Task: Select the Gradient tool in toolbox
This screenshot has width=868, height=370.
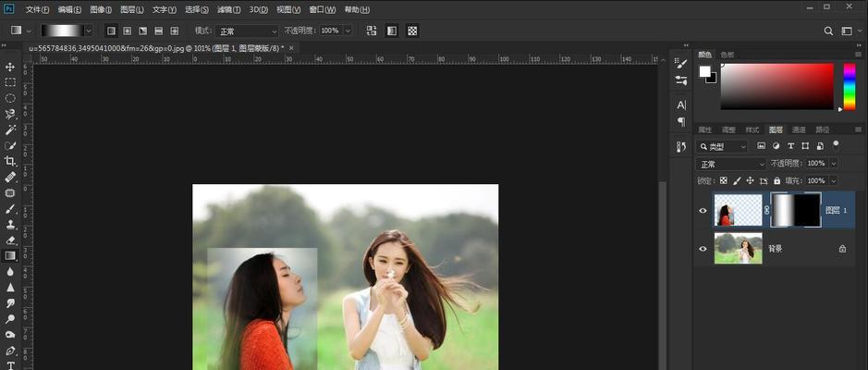Action: (10, 256)
